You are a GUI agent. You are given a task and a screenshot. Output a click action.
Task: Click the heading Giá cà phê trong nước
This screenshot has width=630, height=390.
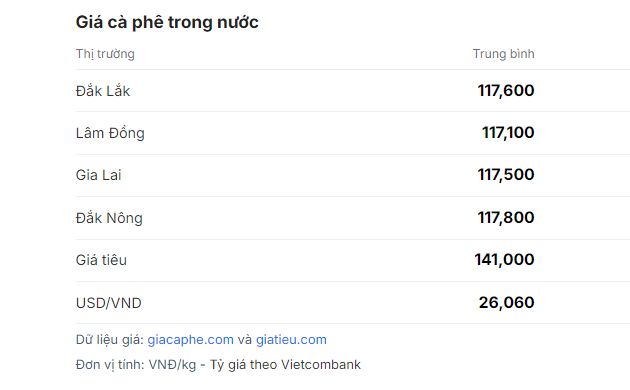point(167,22)
